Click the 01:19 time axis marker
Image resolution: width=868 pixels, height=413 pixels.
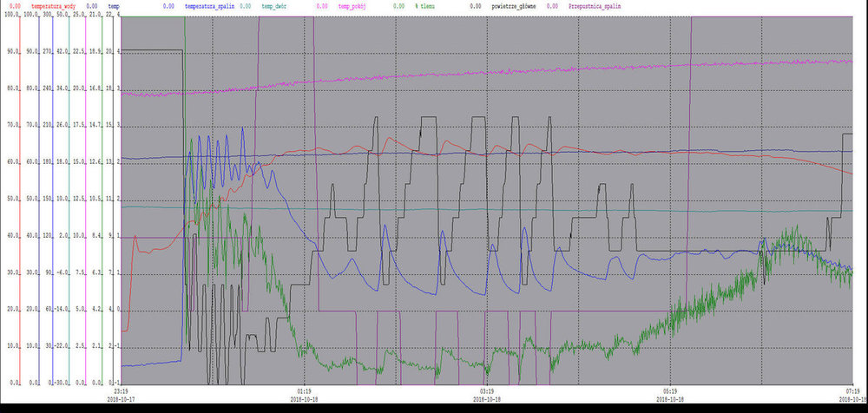point(303,391)
